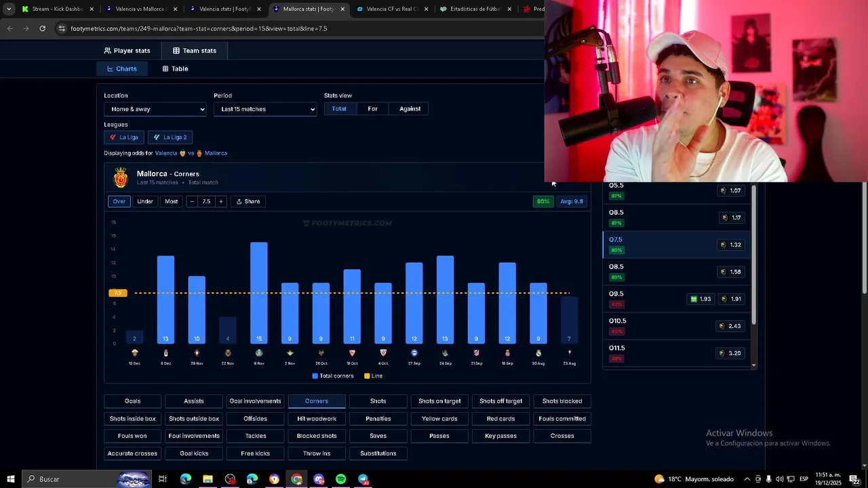Reload the page with the browser refresh icon
Viewport: 868px width, 488px height.
[42, 28]
